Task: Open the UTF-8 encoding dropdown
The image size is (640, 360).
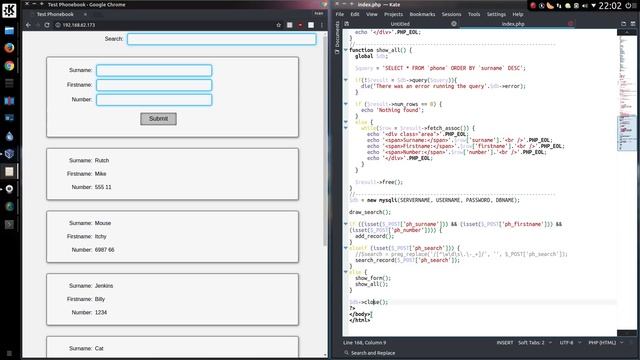Action: (x=570, y=342)
